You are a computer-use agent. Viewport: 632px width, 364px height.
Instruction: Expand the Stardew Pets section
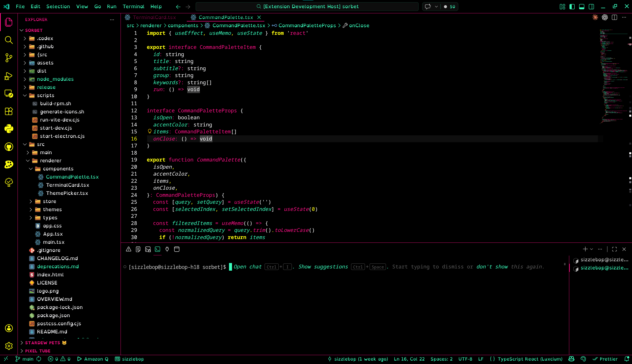42,343
